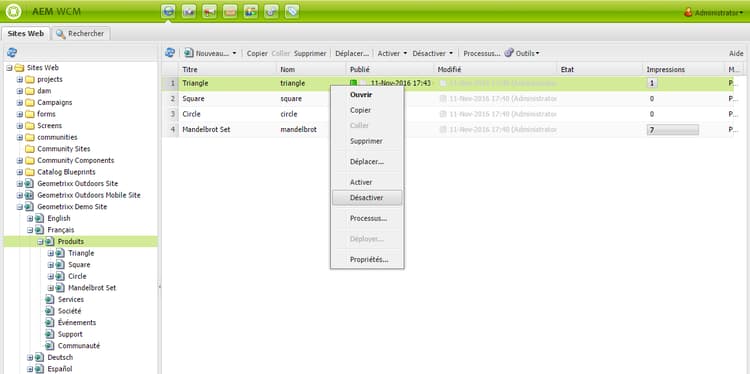Open the Websites globe icon in top bar
Screen dimensions: 750x374
168,11
